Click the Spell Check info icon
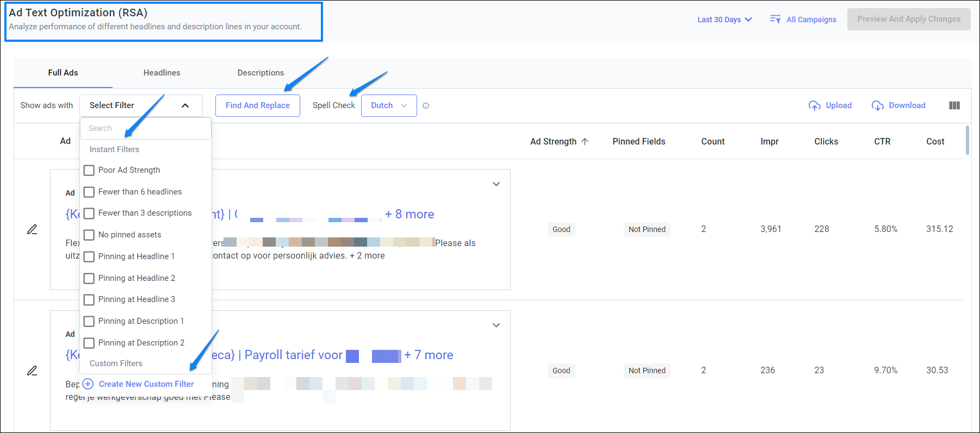980x433 pixels. pos(426,106)
